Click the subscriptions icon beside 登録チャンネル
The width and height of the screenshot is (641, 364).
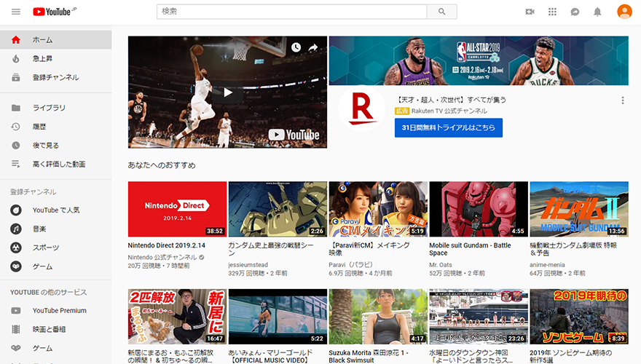coord(16,77)
